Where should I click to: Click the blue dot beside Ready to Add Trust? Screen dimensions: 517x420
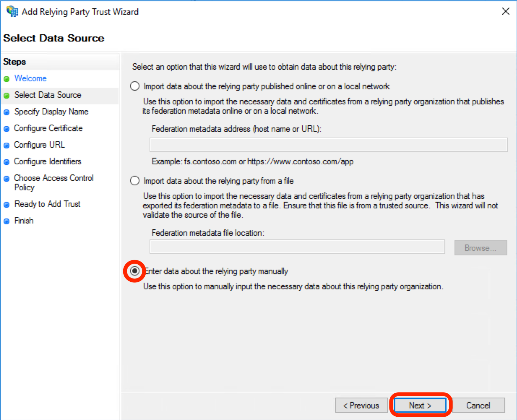click(7, 204)
